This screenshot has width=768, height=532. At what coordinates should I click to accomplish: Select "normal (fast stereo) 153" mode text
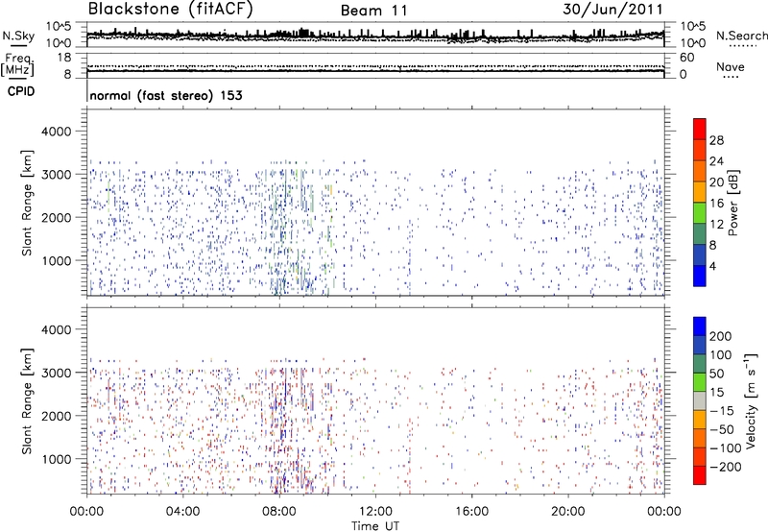tap(166, 95)
